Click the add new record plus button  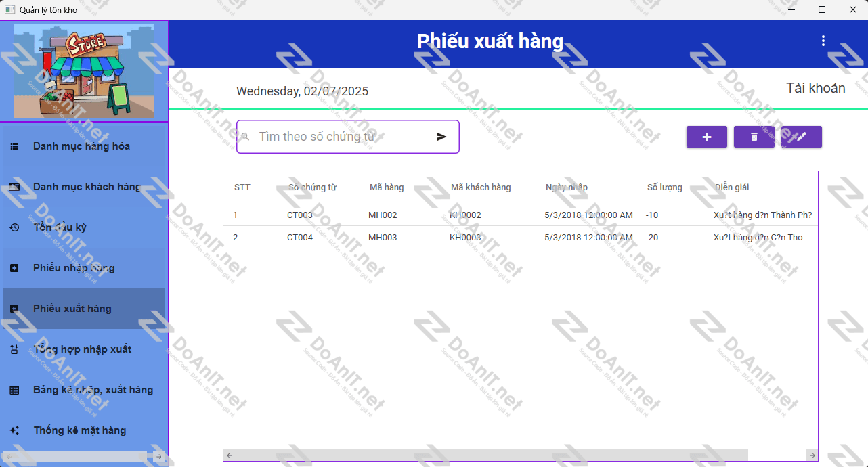[707, 137]
